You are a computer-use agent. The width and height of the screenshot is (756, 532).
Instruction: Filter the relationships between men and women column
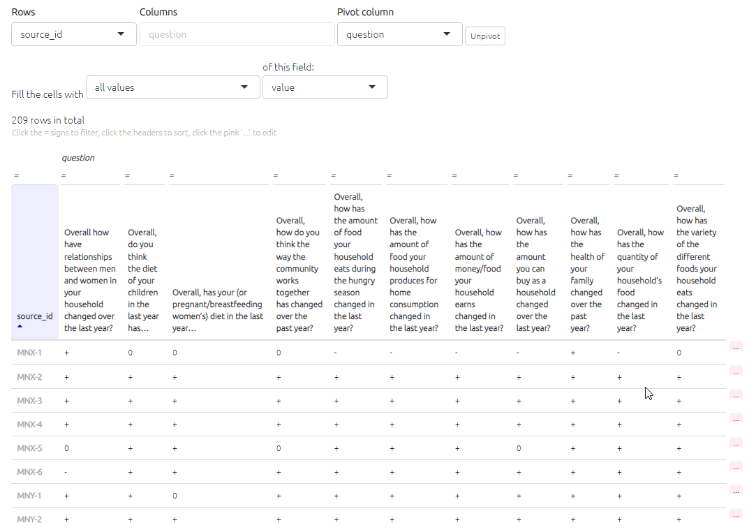[x=64, y=176]
